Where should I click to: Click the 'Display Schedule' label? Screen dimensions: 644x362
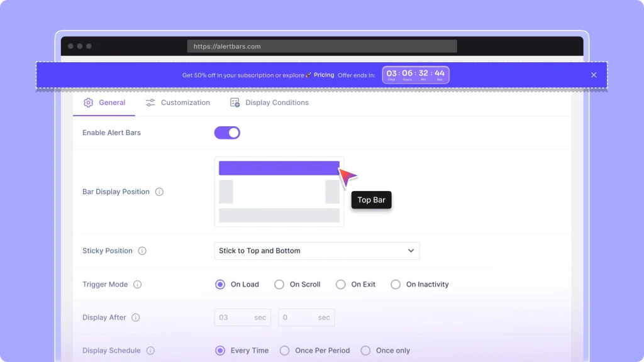111,351
